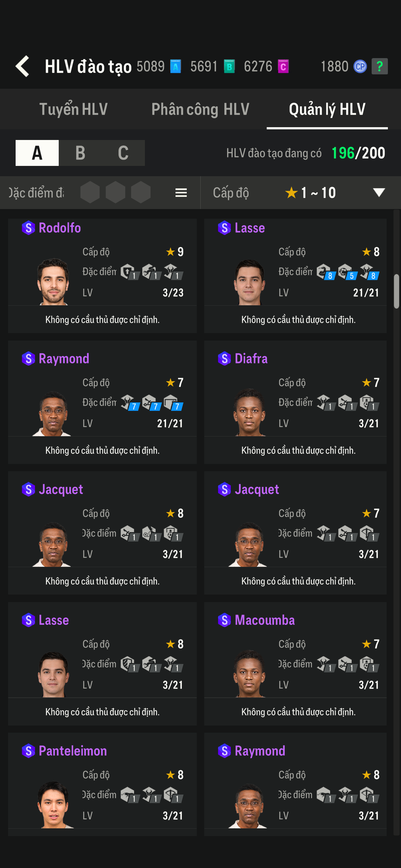Select Diafra coach name
Viewport: 401px width, 868px height.
point(251,358)
